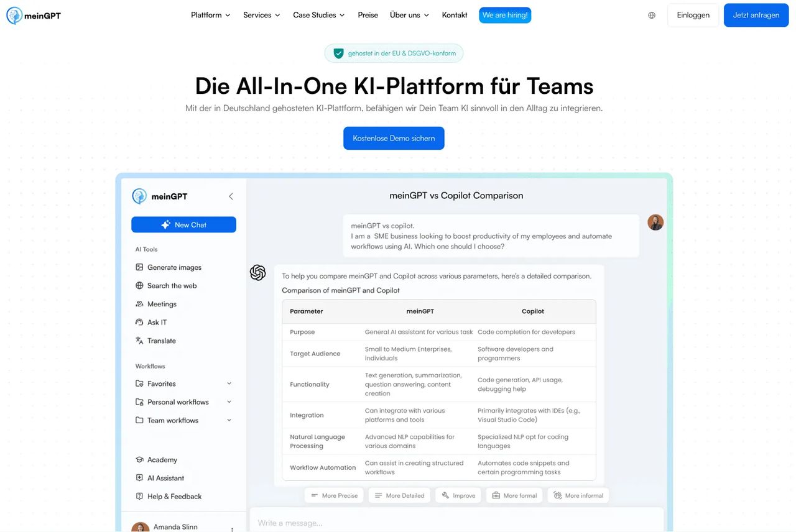Click the More Precise suggestion

point(334,496)
